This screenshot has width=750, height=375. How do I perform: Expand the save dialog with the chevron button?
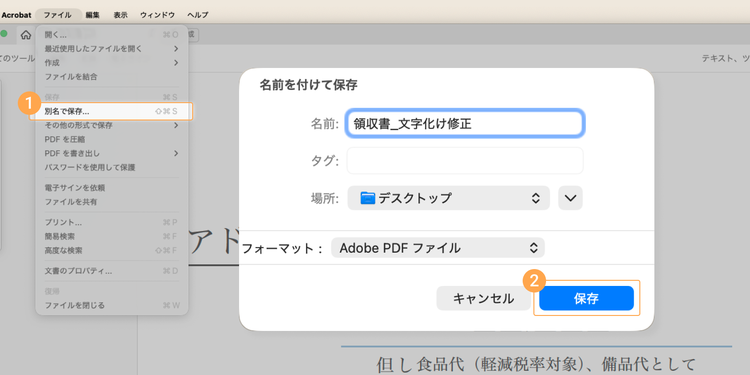click(x=570, y=198)
